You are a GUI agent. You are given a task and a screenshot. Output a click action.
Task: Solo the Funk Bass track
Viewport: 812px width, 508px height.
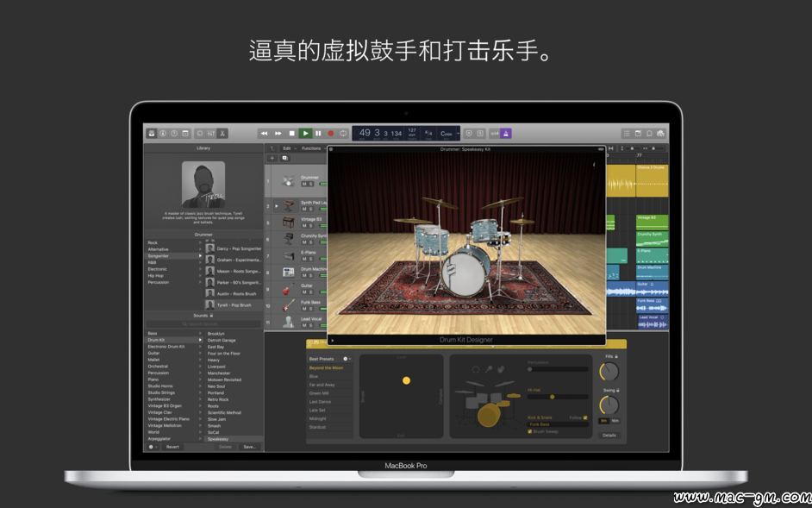point(310,309)
